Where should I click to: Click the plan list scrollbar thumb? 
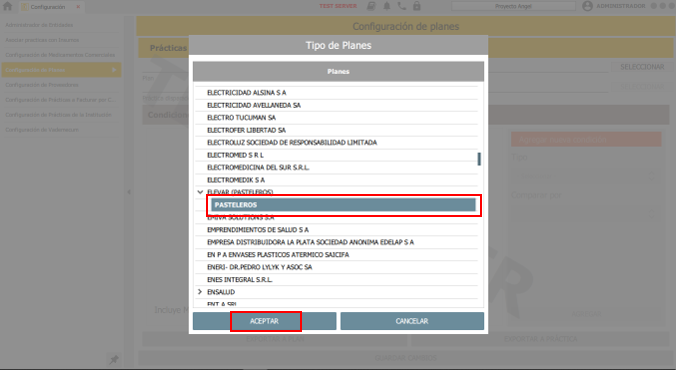click(479, 159)
